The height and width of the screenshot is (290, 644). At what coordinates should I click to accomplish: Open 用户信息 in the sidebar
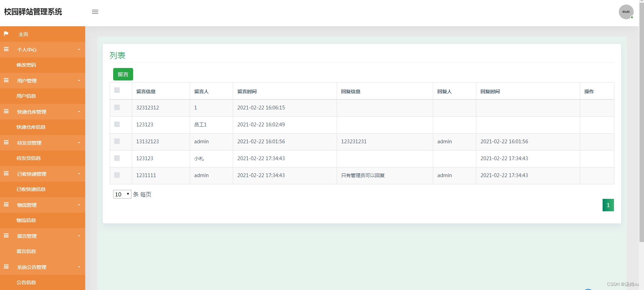point(42,96)
